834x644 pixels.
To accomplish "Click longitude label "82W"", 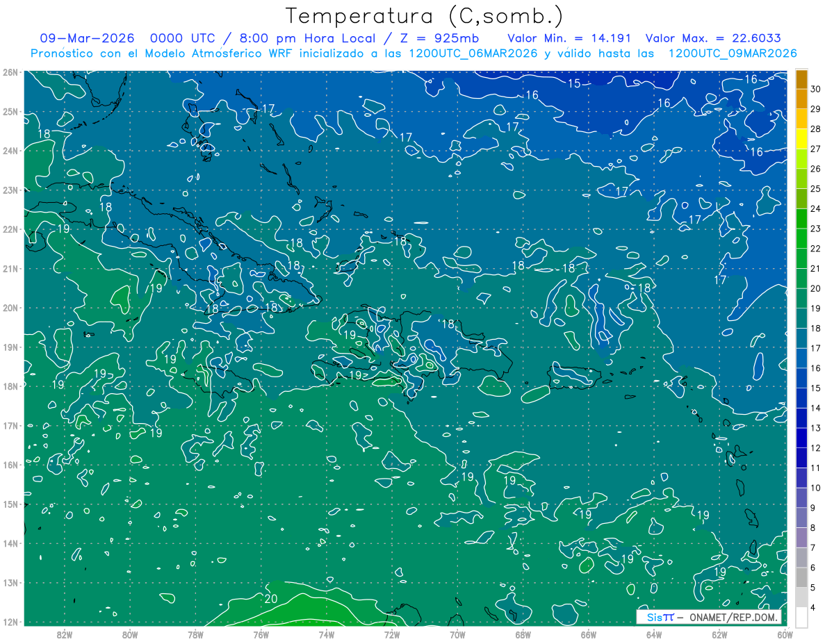I will (65, 634).
